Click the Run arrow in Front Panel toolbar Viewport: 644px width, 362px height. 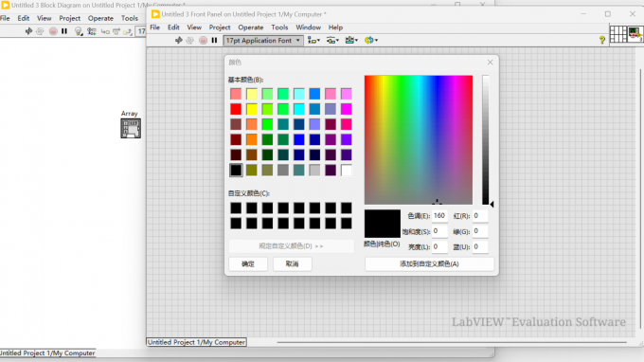point(179,40)
